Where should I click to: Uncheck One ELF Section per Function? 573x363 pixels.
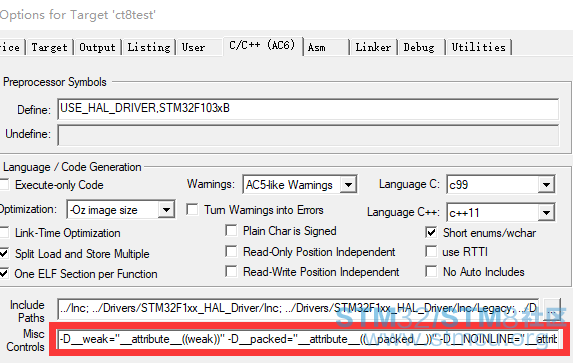[4, 273]
